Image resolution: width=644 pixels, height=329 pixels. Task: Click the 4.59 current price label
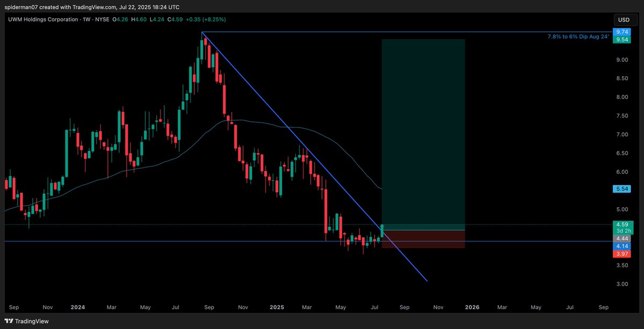[623, 224]
